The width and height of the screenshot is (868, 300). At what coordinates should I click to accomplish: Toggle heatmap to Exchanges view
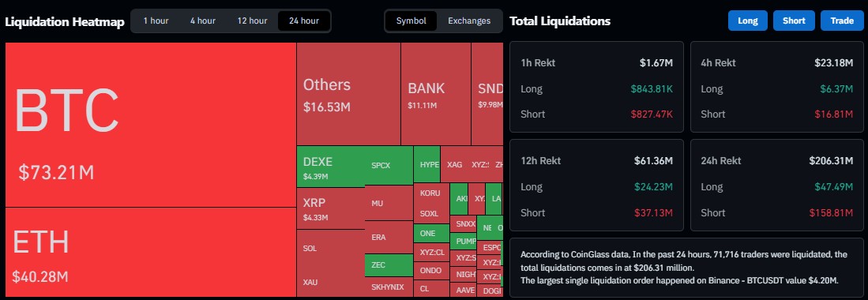click(469, 21)
